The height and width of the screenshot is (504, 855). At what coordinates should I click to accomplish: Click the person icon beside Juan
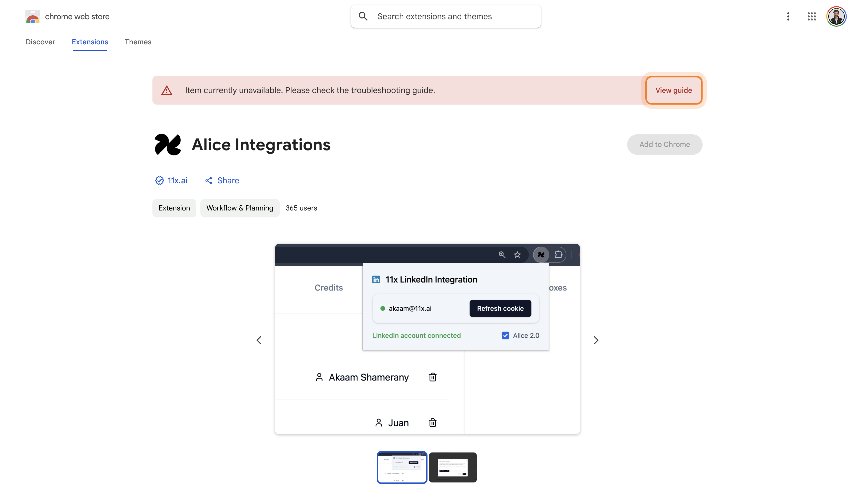[x=378, y=422]
